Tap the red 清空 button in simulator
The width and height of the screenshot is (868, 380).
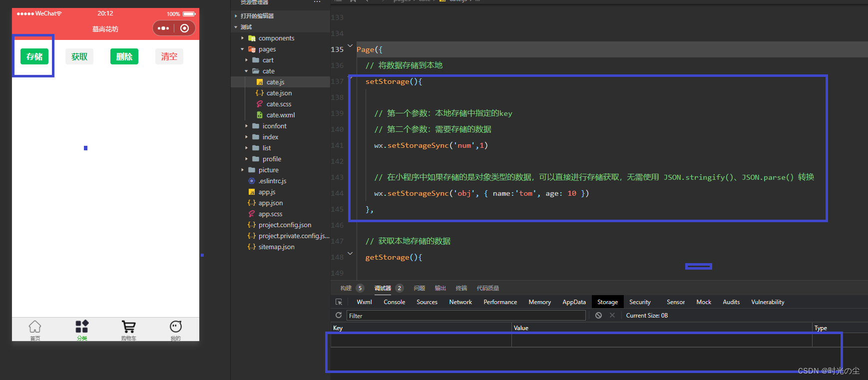pos(169,56)
